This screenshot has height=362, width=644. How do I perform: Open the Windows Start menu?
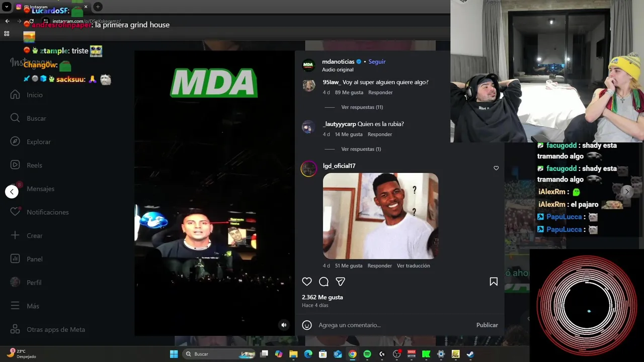click(x=174, y=354)
